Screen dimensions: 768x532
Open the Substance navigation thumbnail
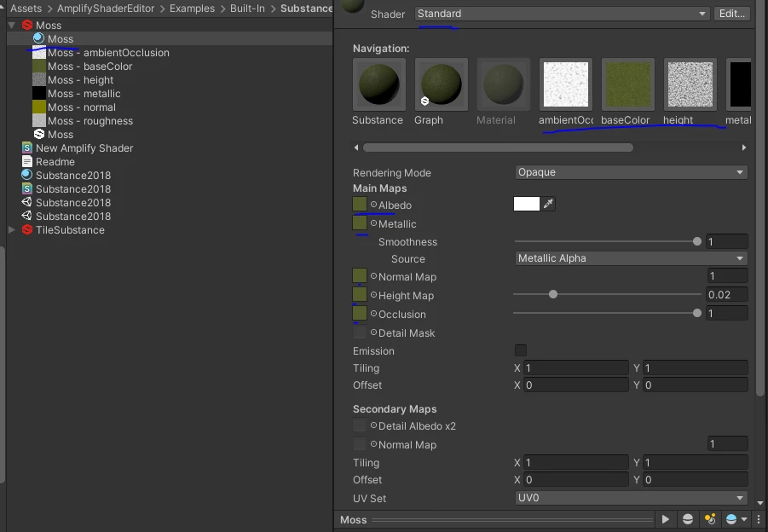379,84
